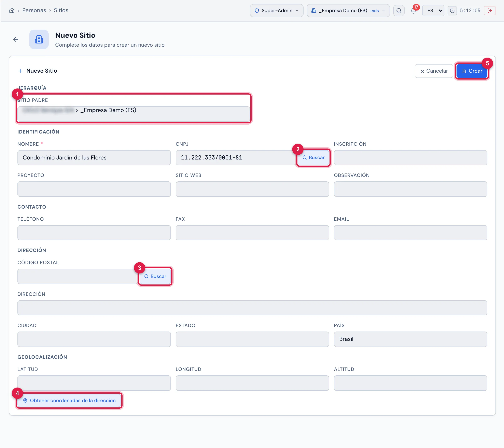Click the Estado input field
This screenshot has height=448, width=504.
(x=252, y=339)
